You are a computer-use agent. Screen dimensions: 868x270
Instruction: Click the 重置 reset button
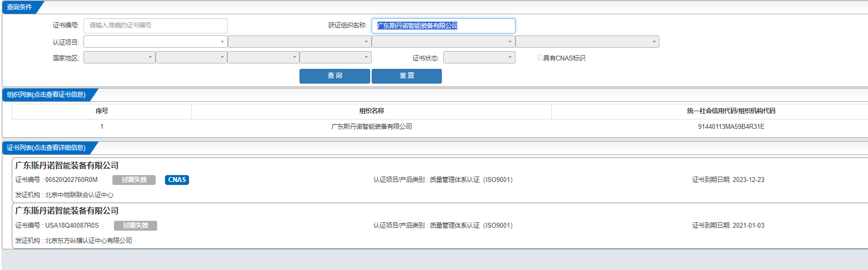407,76
